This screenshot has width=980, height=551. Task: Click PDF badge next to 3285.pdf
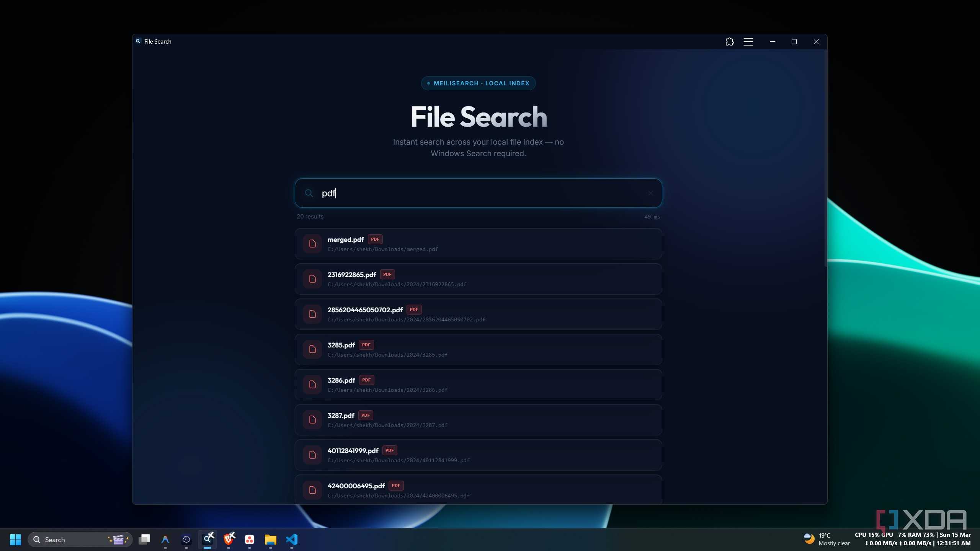366,345
